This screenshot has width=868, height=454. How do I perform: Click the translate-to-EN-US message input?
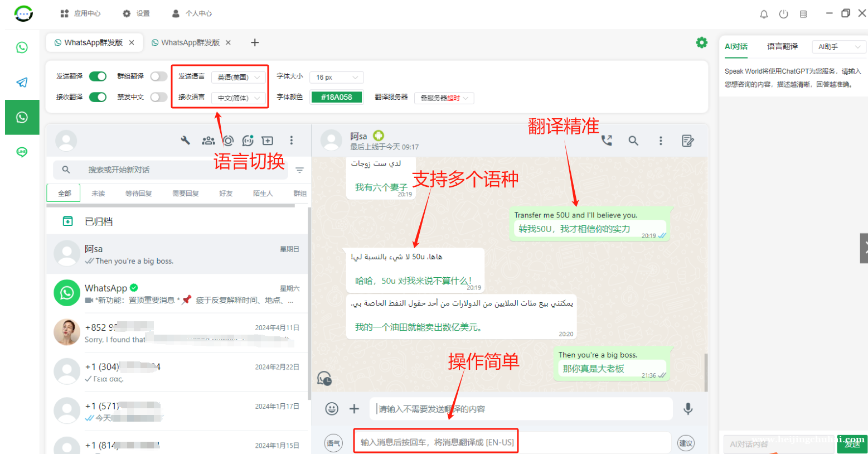pyautogui.click(x=512, y=442)
